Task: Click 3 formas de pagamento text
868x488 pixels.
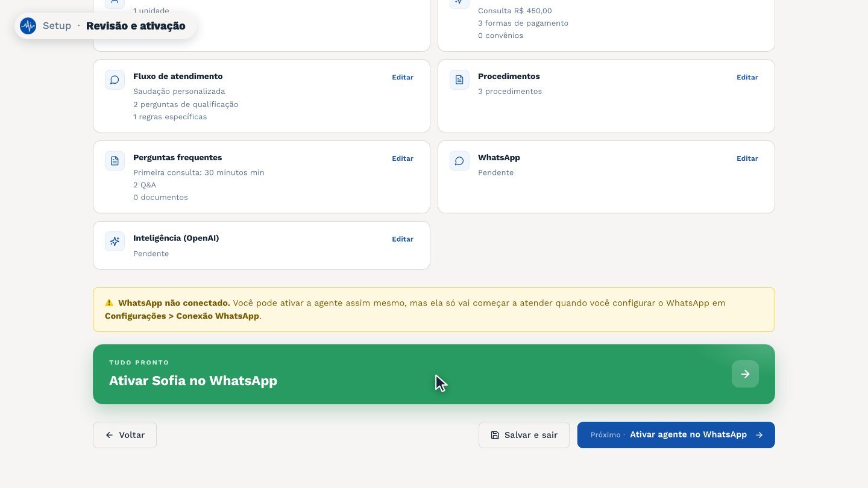Action: [x=523, y=23]
